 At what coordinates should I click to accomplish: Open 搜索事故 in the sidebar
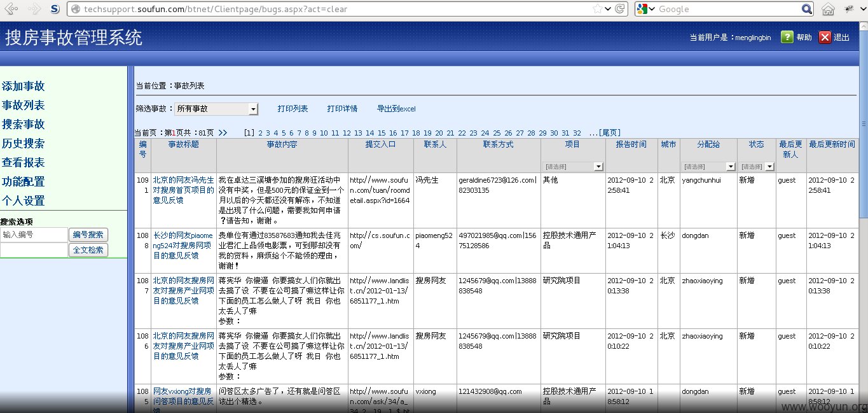click(x=24, y=125)
